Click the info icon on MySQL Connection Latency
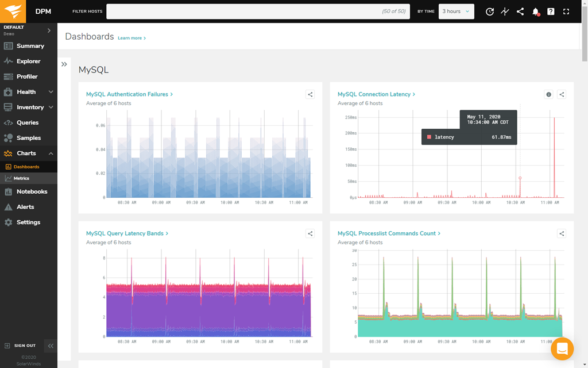Viewport: 588px width, 368px height. click(x=548, y=94)
